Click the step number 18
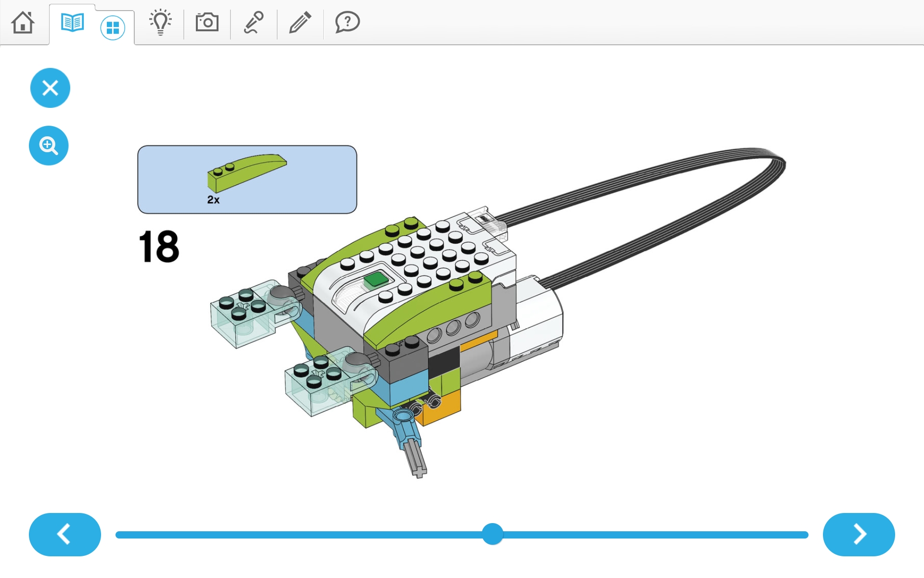 pyautogui.click(x=159, y=247)
